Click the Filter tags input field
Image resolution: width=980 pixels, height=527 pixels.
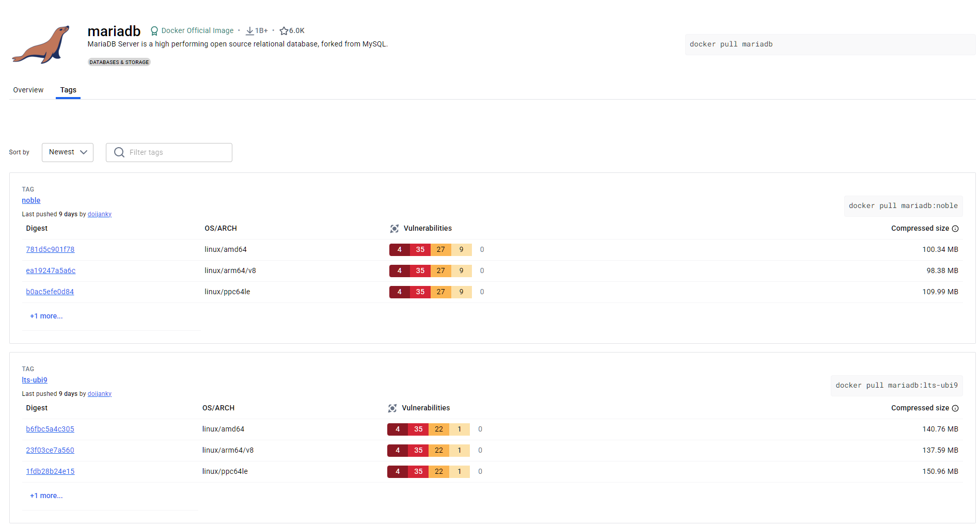(x=169, y=152)
